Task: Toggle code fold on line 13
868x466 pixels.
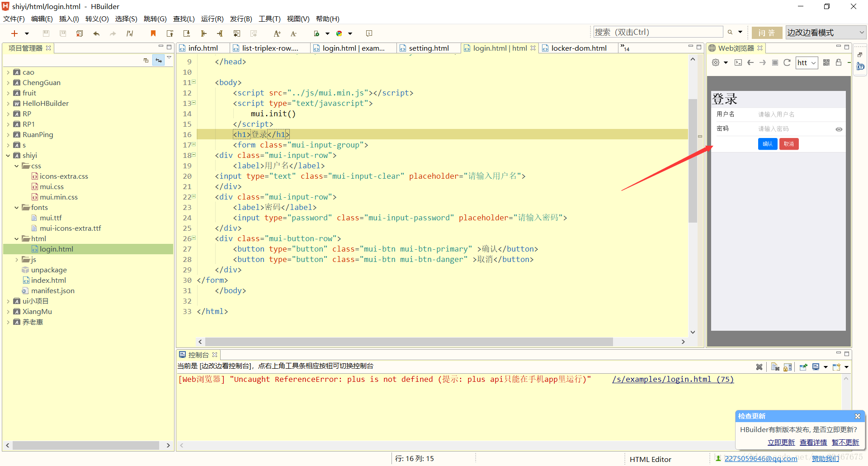Action: click(194, 103)
